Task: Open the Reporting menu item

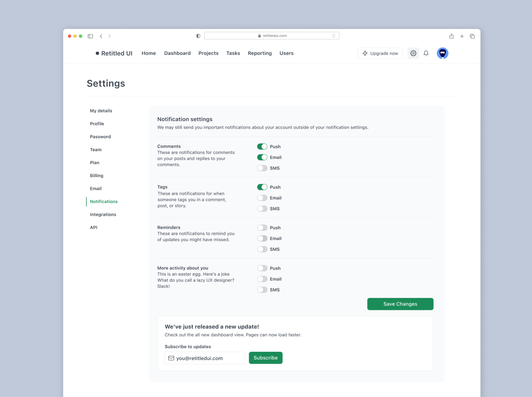Action: pyautogui.click(x=260, y=53)
